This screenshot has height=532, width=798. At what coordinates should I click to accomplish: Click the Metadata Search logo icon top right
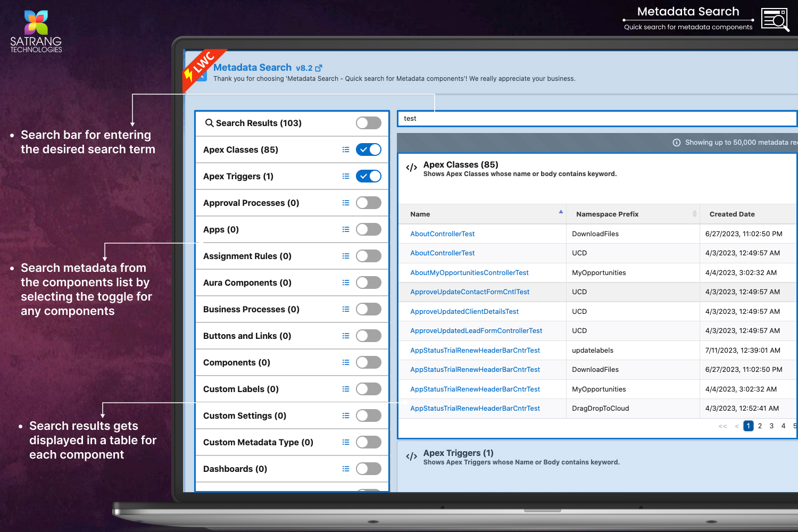pyautogui.click(x=775, y=20)
